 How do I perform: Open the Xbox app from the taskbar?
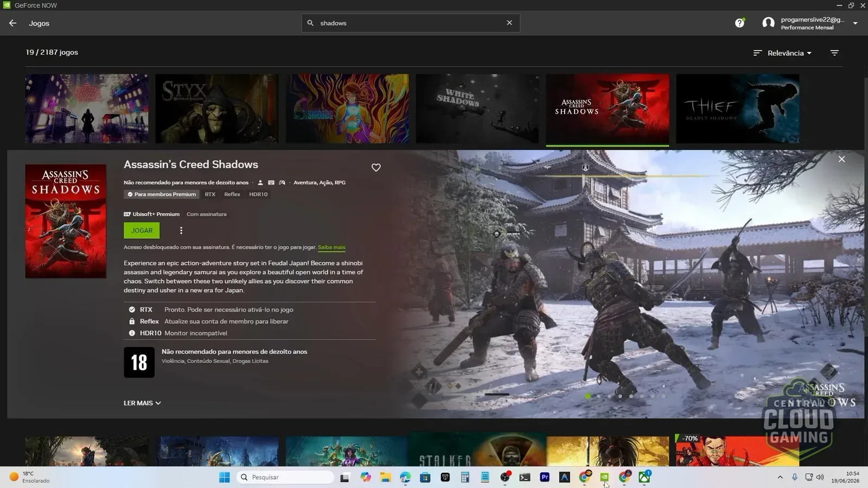pos(644,477)
